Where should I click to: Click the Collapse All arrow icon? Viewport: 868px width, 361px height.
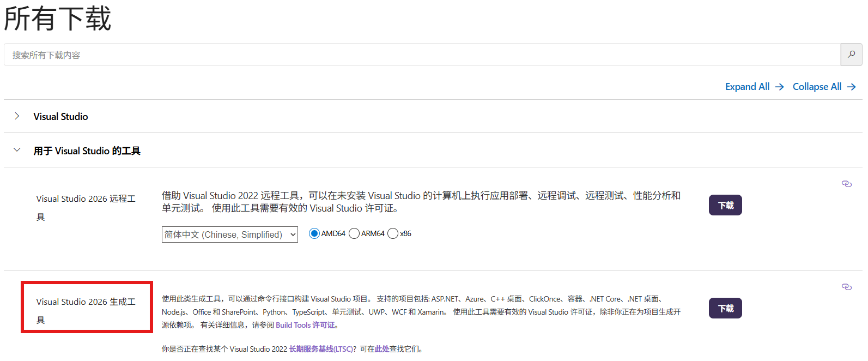[851, 87]
